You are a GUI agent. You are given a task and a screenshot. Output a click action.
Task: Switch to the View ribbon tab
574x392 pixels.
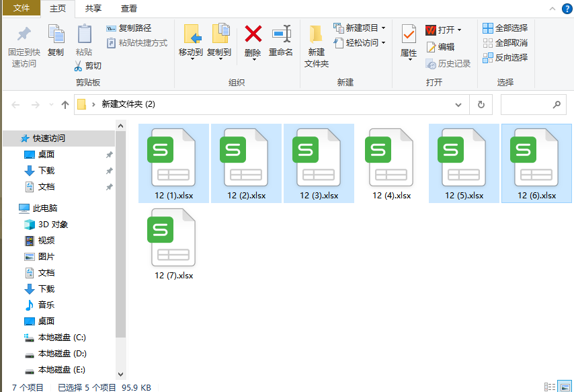click(x=128, y=9)
